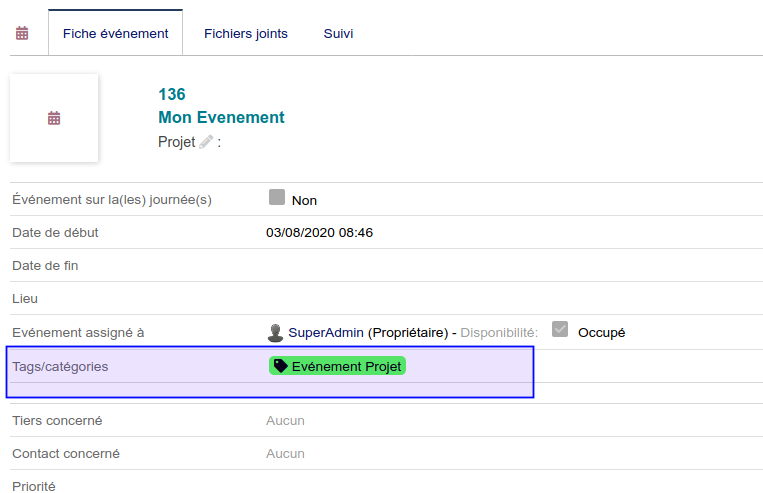
Task: Go to the Suivi tab
Action: click(x=338, y=33)
